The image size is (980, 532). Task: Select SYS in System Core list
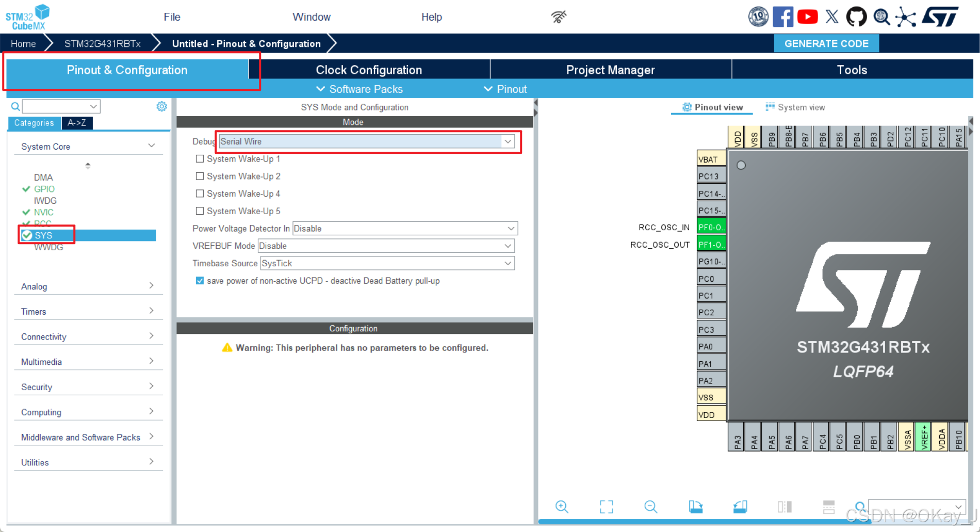(x=88, y=235)
